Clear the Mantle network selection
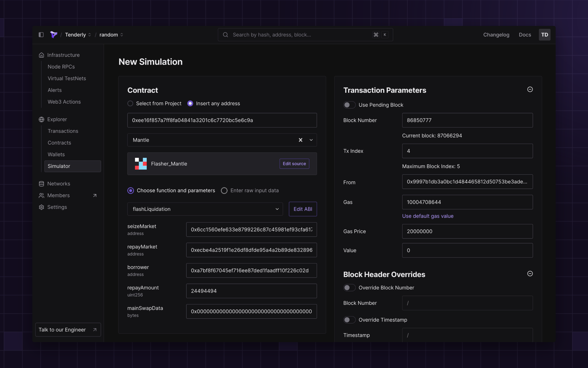The width and height of the screenshot is (588, 368). pos(300,140)
